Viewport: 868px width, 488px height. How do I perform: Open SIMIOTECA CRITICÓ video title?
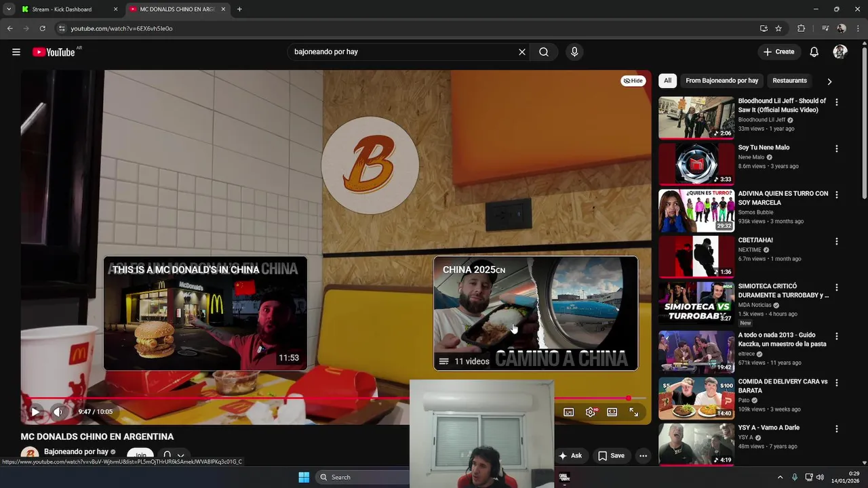pos(783,291)
